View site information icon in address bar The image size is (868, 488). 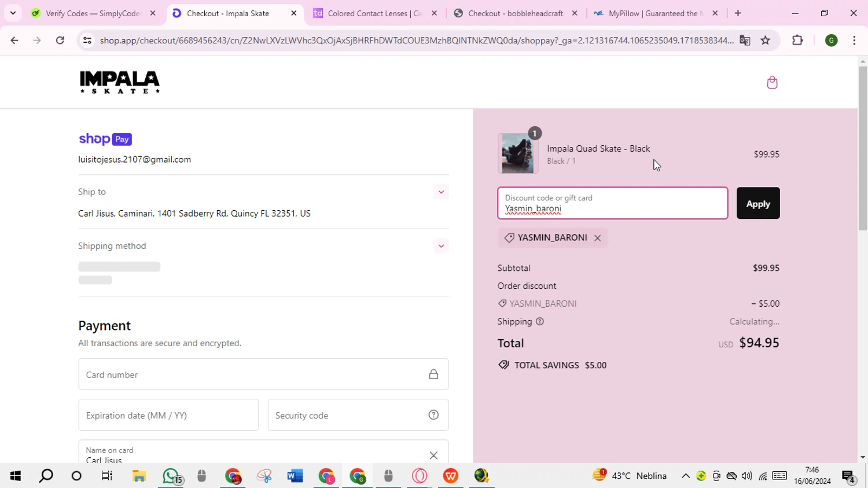pos(87,41)
